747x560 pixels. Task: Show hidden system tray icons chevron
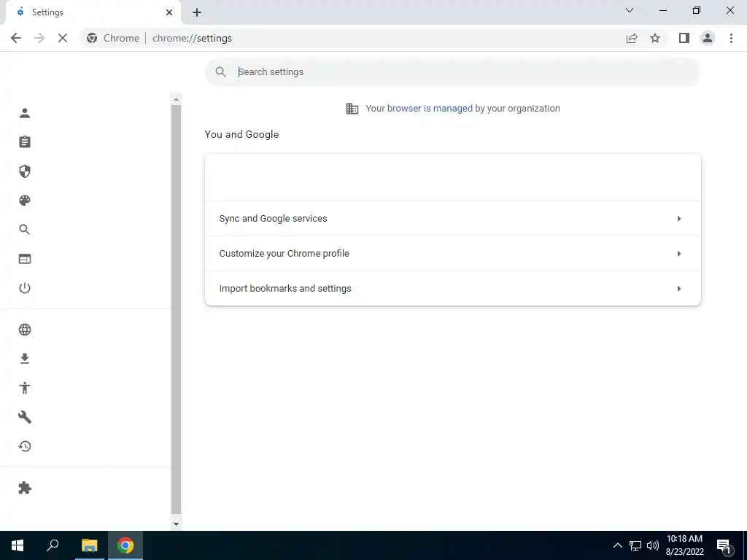coord(617,545)
